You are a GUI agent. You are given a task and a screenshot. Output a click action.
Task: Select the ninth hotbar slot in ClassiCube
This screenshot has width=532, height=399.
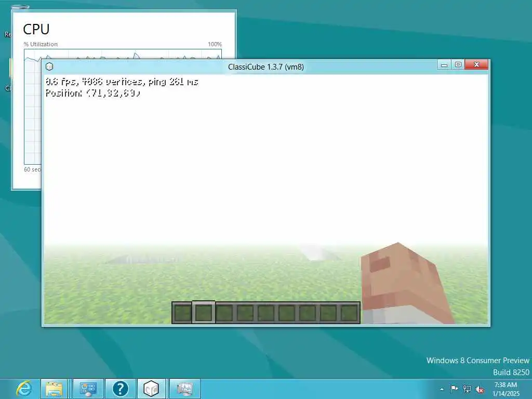point(349,312)
